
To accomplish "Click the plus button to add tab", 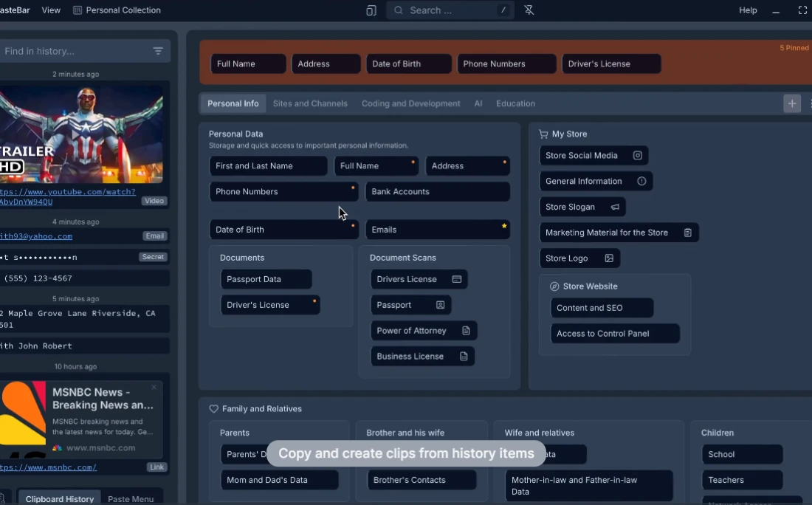I will (x=792, y=103).
